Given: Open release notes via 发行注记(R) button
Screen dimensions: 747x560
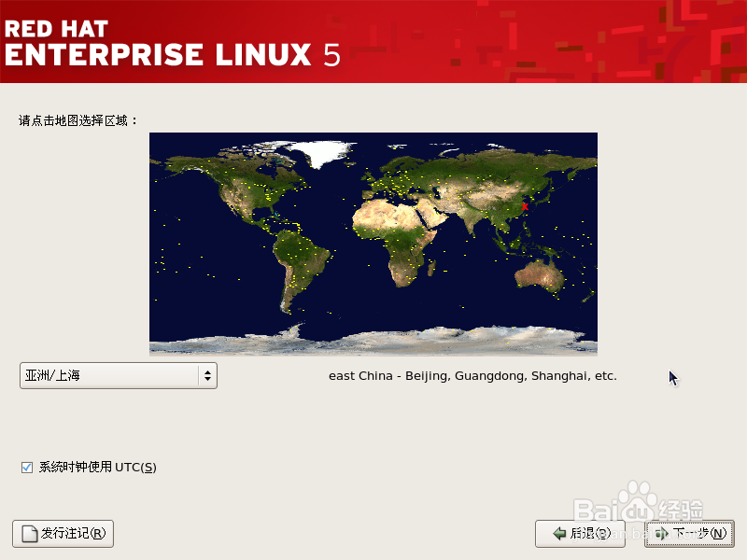Looking at the screenshot, I should click(x=63, y=534).
